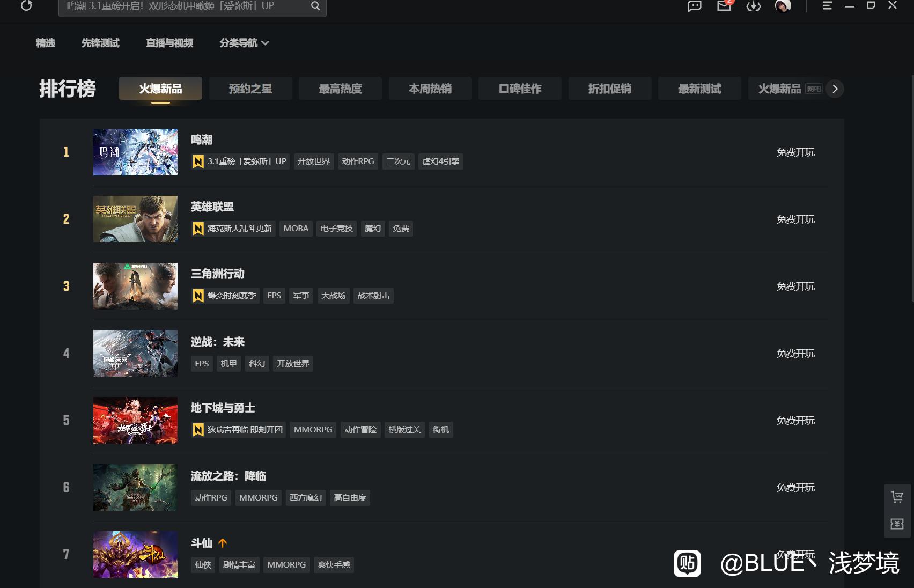The width and height of the screenshot is (914, 588).
Task: Select the 本周热销 ranking tab
Action: 430,89
